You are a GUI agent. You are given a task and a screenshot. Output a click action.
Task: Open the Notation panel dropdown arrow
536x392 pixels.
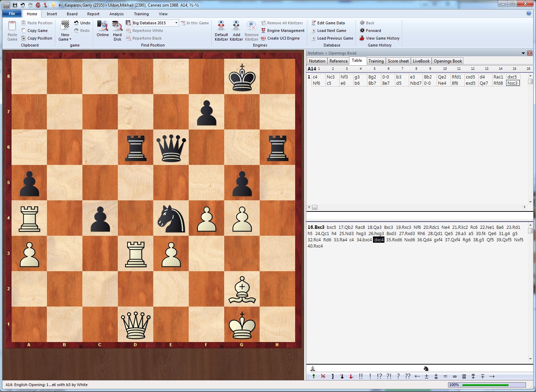pyautogui.click(x=523, y=53)
